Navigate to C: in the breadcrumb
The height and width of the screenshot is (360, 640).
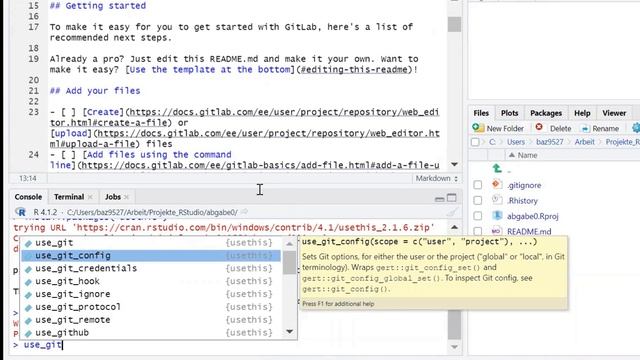click(492, 142)
